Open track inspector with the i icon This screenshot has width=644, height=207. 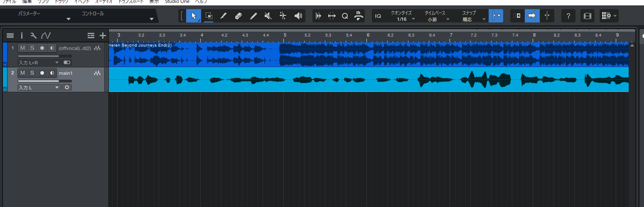(x=22, y=36)
